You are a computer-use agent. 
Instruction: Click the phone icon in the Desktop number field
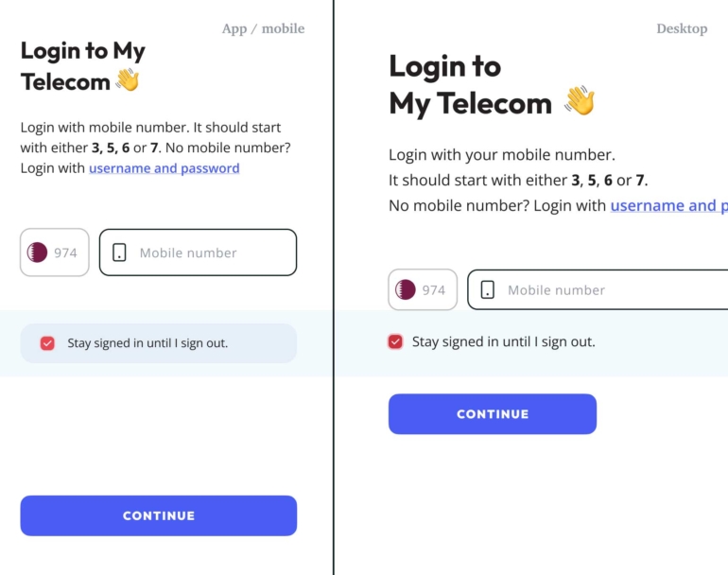tap(487, 289)
